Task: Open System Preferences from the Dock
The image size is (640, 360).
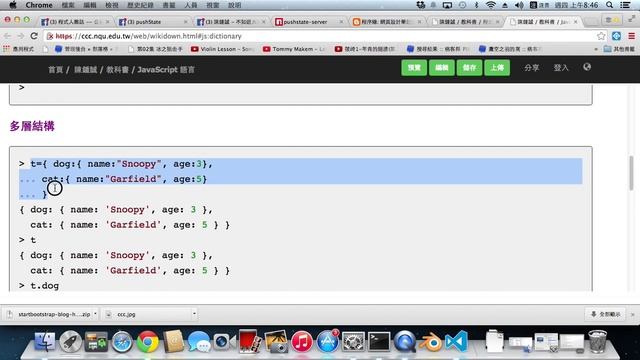Action: pyautogui.click(x=353, y=341)
